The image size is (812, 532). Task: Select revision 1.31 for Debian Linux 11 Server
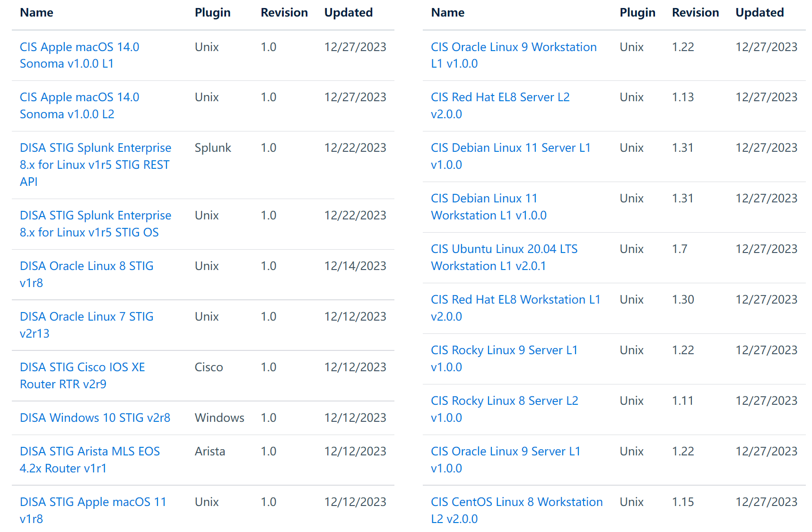[682, 148]
